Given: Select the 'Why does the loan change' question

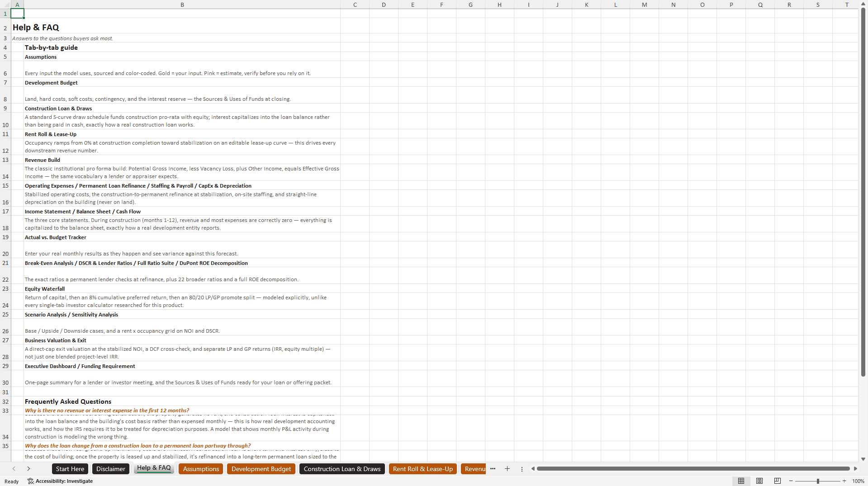Looking at the screenshot, I should coord(182,445).
